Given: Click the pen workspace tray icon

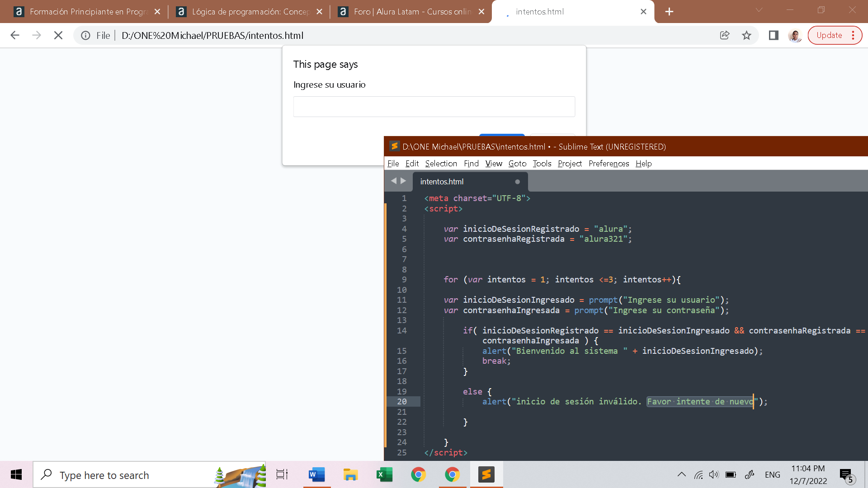Looking at the screenshot, I should (750, 474).
